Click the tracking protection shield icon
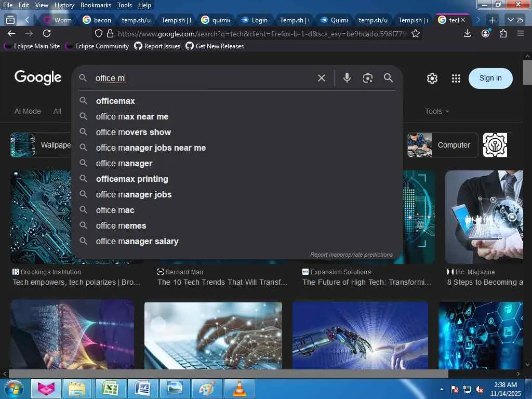 (x=98, y=34)
